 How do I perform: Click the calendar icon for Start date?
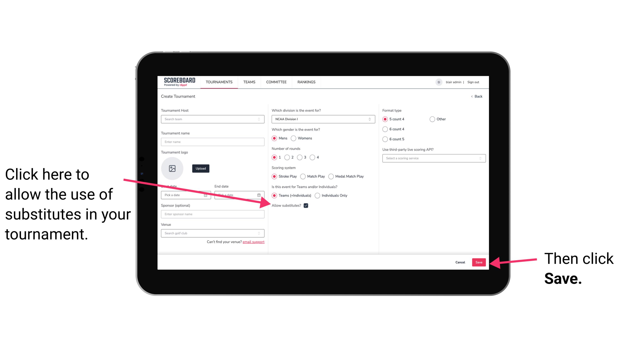pos(207,195)
